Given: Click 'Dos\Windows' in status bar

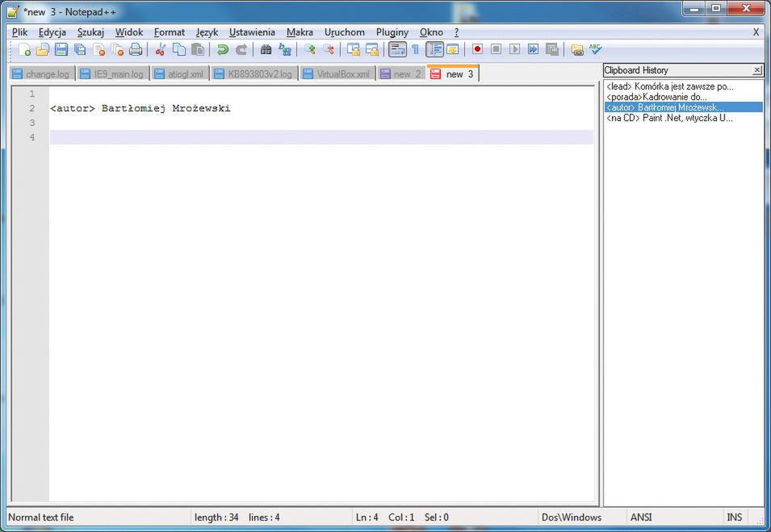Looking at the screenshot, I should pos(572,517).
